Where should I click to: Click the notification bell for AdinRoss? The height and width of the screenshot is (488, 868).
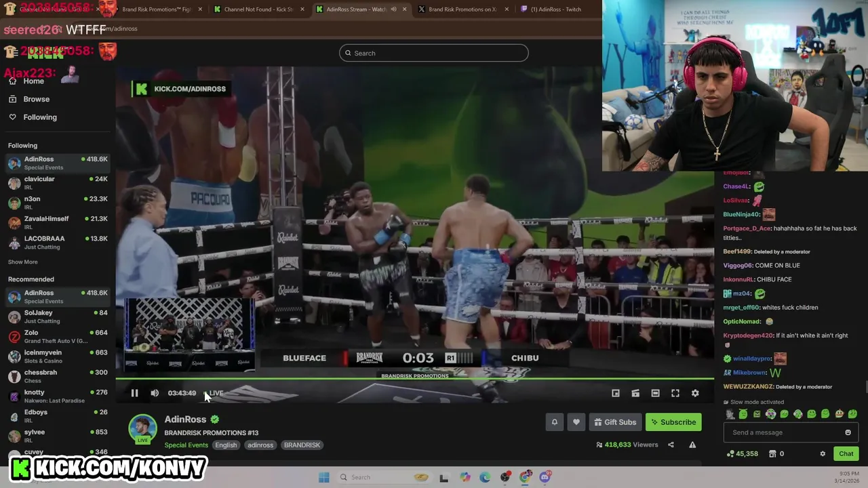(554, 422)
